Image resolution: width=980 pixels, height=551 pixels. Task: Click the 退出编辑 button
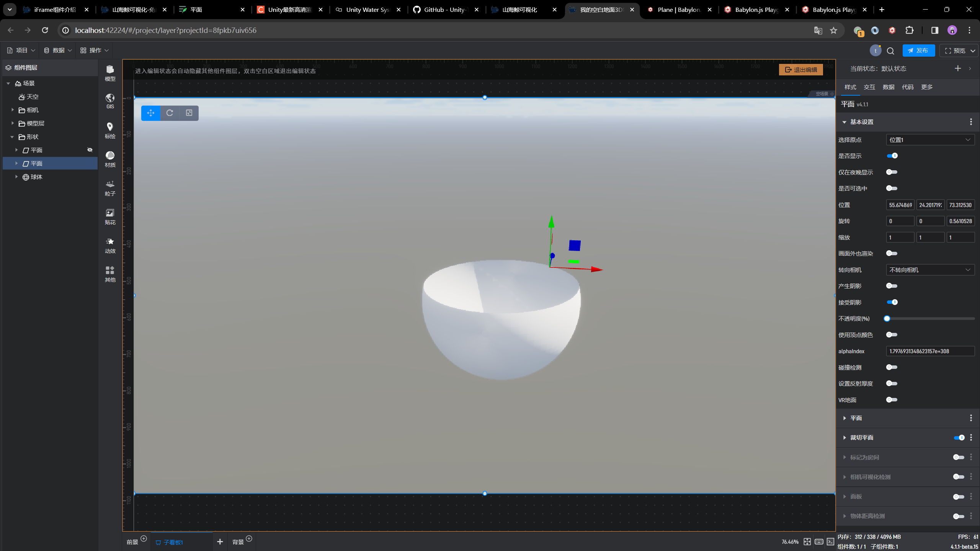click(800, 70)
